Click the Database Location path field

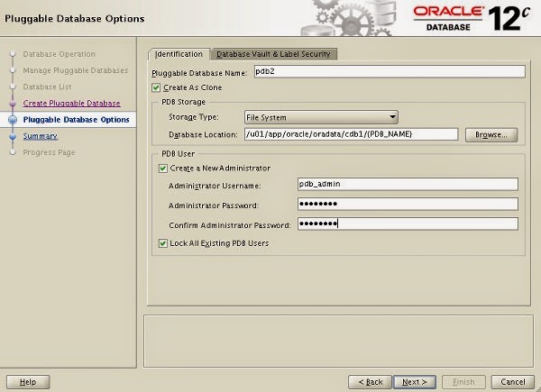pyautogui.click(x=351, y=134)
